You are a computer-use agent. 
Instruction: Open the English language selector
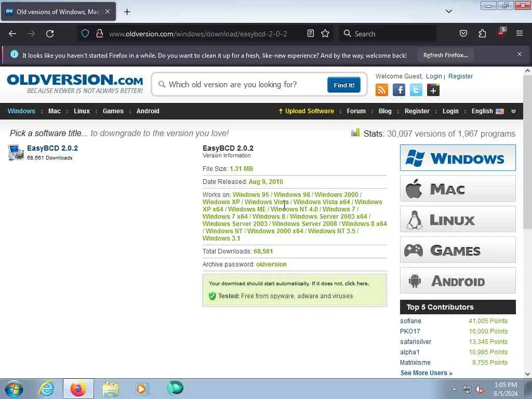pos(487,111)
